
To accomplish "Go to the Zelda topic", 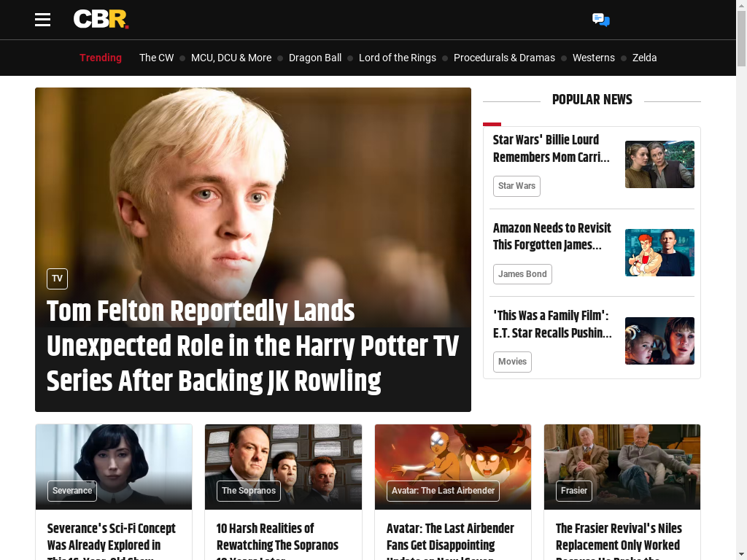I will pyautogui.click(x=645, y=58).
